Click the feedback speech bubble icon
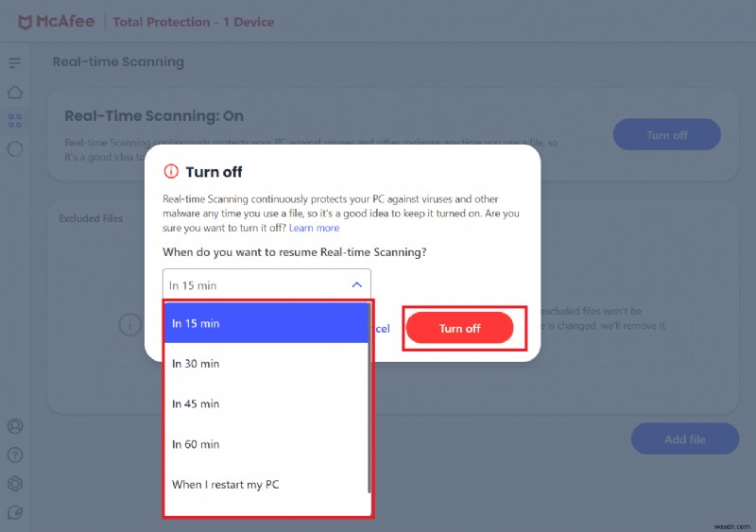The image size is (756, 532). click(x=14, y=512)
